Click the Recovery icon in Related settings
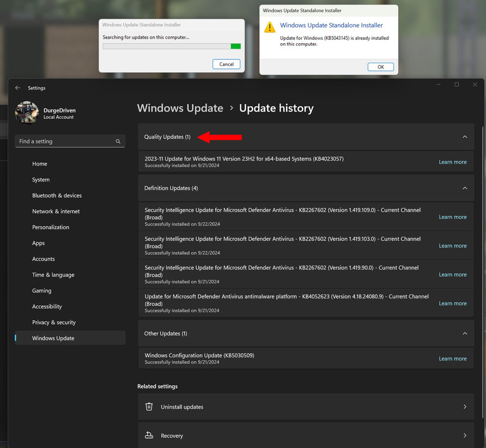 (x=149, y=435)
